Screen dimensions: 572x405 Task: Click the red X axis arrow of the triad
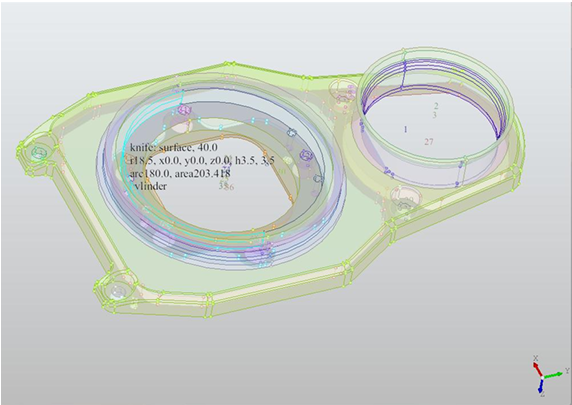pyautogui.click(x=538, y=369)
